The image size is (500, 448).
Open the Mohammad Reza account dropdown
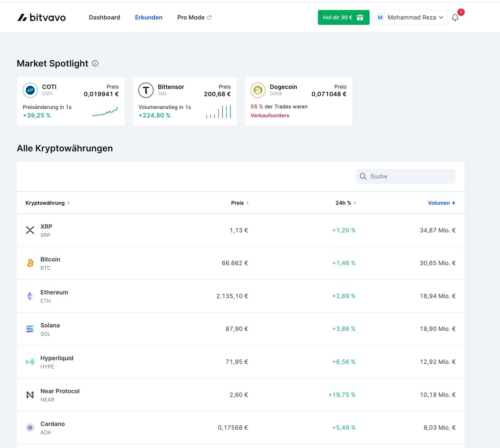pos(410,18)
